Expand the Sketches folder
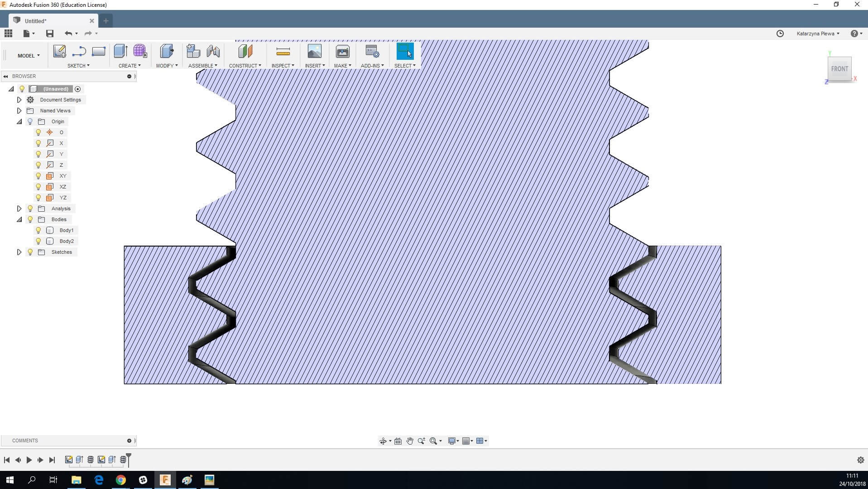 19,252
